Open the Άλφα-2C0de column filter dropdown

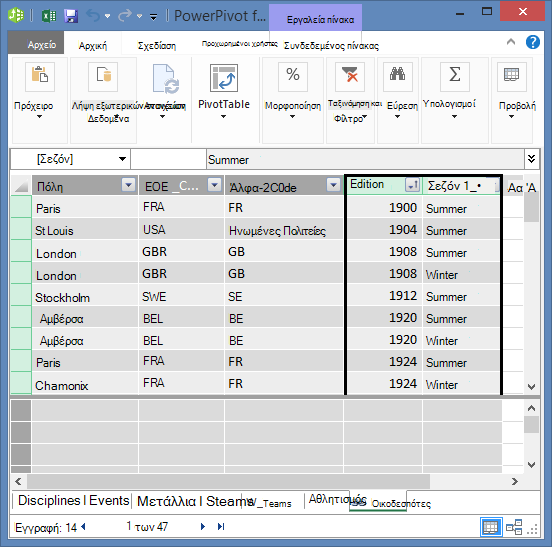(333, 184)
